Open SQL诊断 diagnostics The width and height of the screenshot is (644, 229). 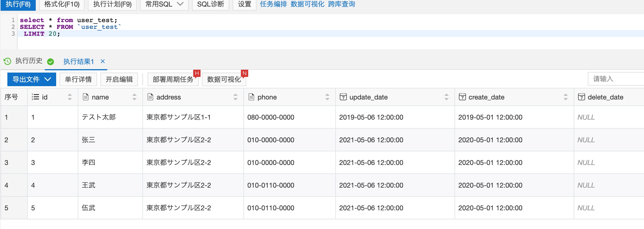click(211, 5)
